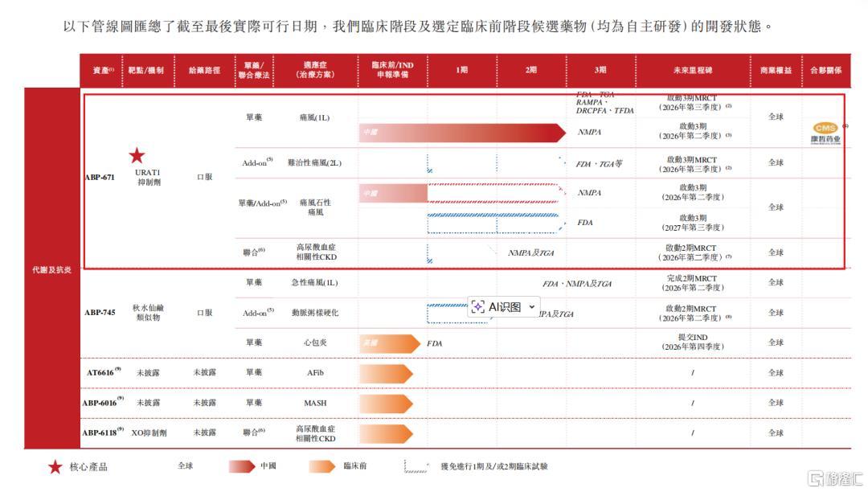Click the 核心產品 star in the legend
This screenshot has height=492, width=868.
(55, 466)
